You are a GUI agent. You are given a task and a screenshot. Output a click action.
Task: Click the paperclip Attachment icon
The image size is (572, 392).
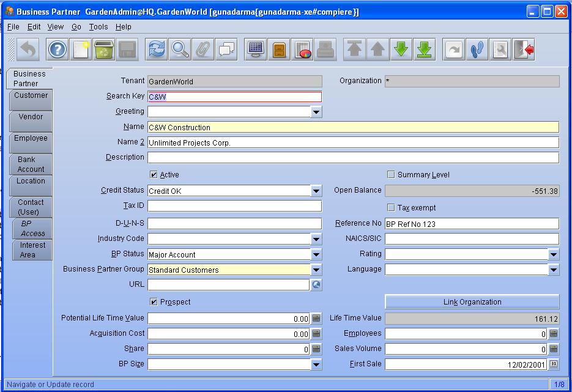(203, 49)
